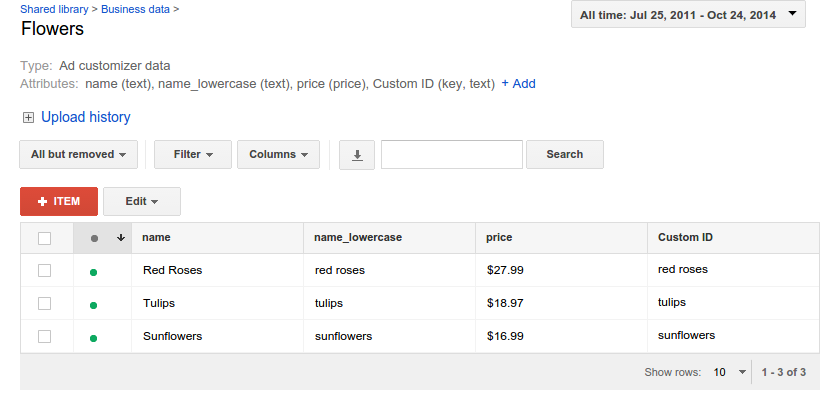Check the Red Roses row checkbox
The width and height of the screenshot is (840, 420).
pyautogui.click(x=44, y=270)
